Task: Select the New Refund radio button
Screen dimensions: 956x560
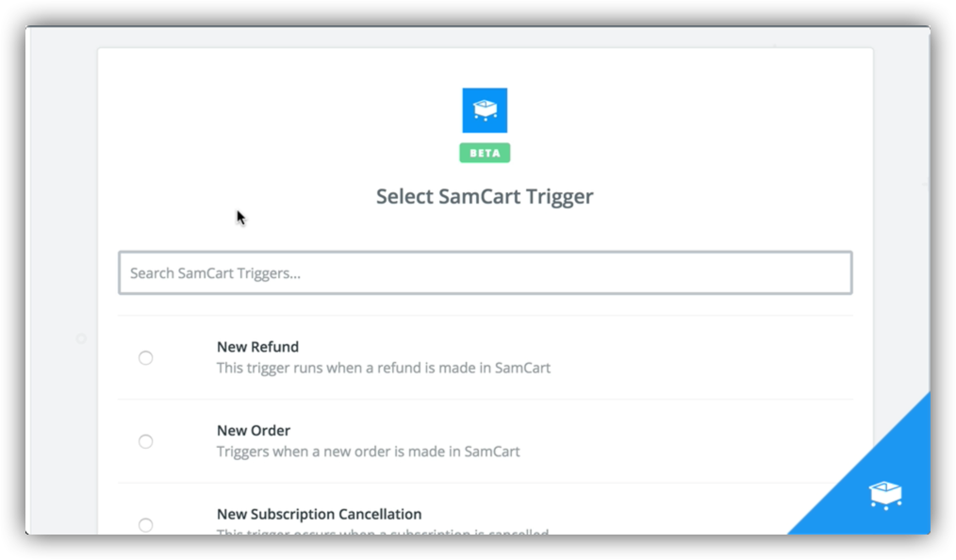Action: 145,357
